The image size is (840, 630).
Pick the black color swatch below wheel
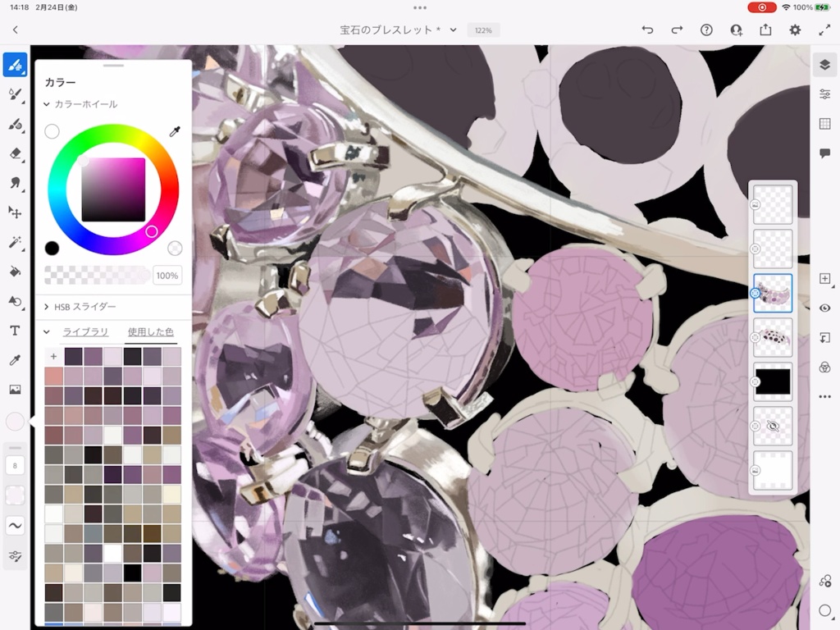[52, 248]
